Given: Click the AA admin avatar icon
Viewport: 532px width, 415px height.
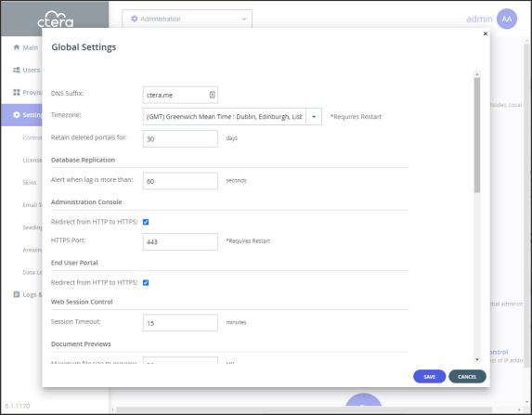Looking at the screenshot, I should point(507,19).
